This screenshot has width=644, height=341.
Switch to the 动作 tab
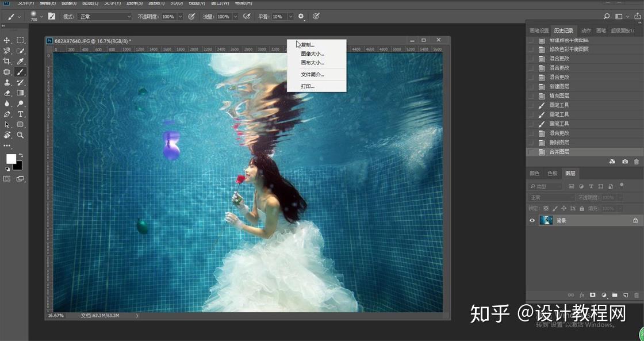pos(586,31)
